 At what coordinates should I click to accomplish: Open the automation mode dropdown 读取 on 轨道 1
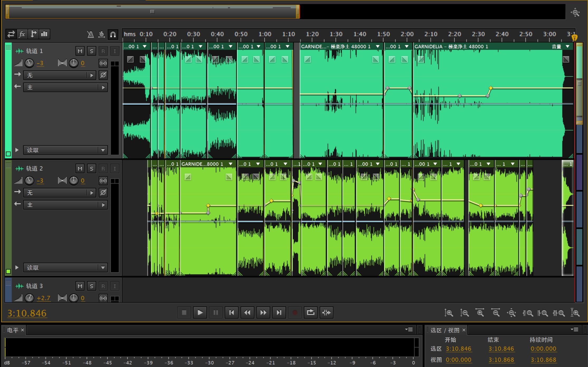coord(65,150)
